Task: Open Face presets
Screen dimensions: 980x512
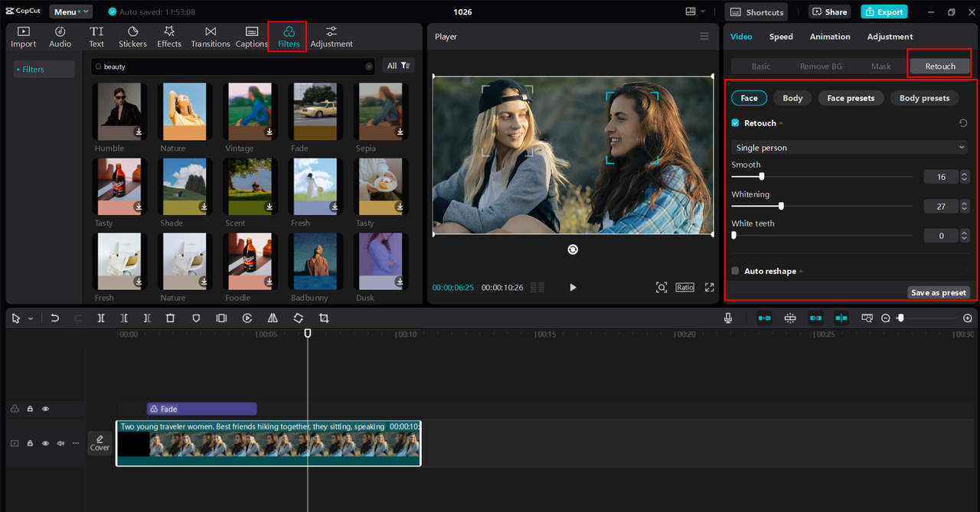Action: [x=851, y=98]
